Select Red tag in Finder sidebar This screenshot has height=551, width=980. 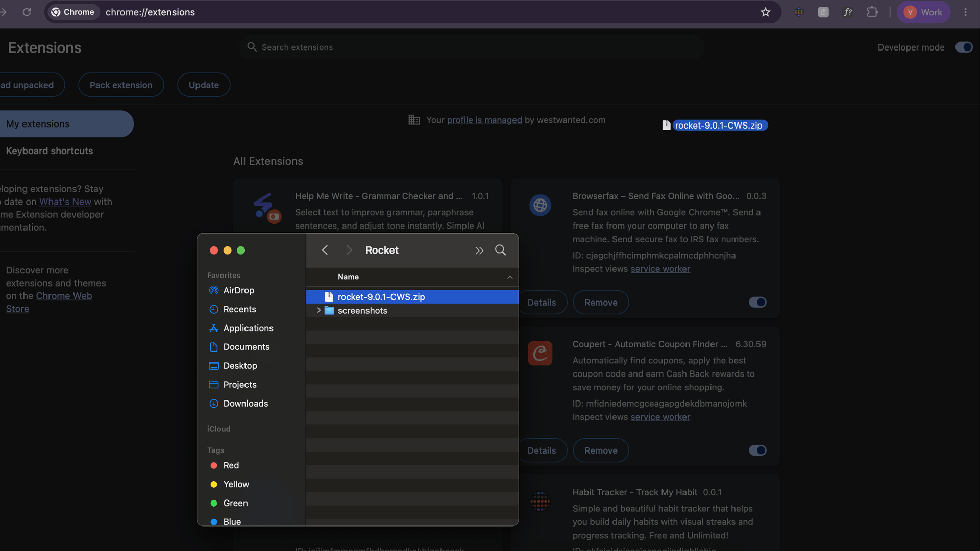coord(225,465)
